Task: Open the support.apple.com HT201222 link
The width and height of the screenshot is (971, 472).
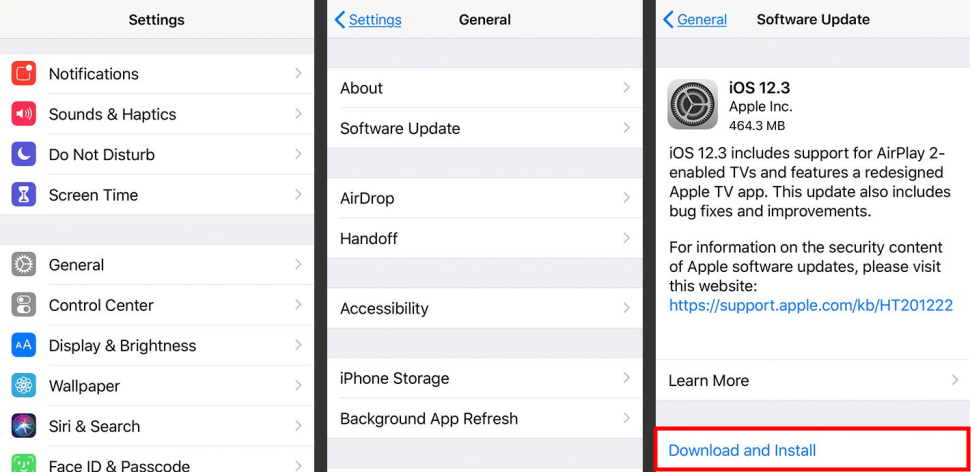Action: point(811,305)
